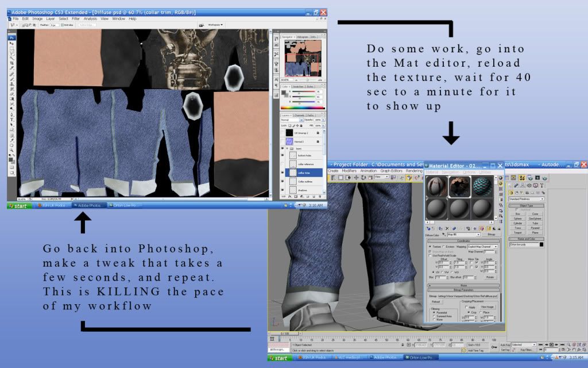Toggle Show Map in Viewport checkered cube icon
The height and width of the screenshot is (368, 588).
pyautogui.click(x=482, y=229)
